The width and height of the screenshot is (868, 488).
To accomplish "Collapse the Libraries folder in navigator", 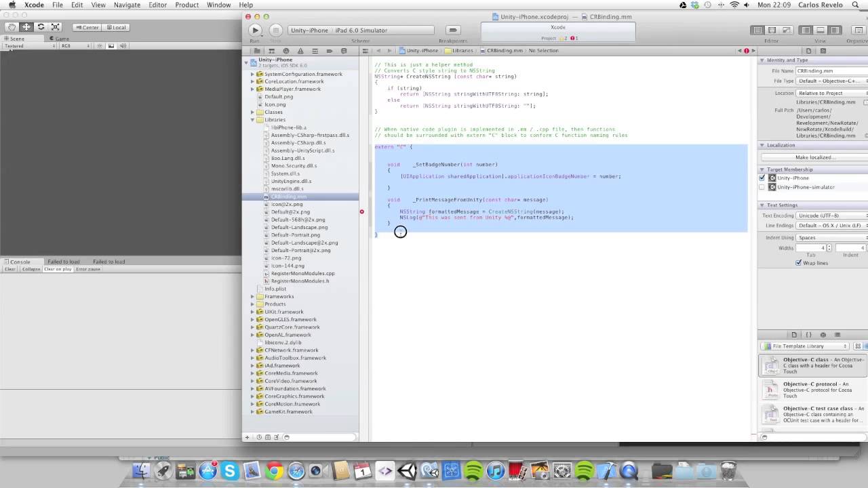I will [253, 120].
